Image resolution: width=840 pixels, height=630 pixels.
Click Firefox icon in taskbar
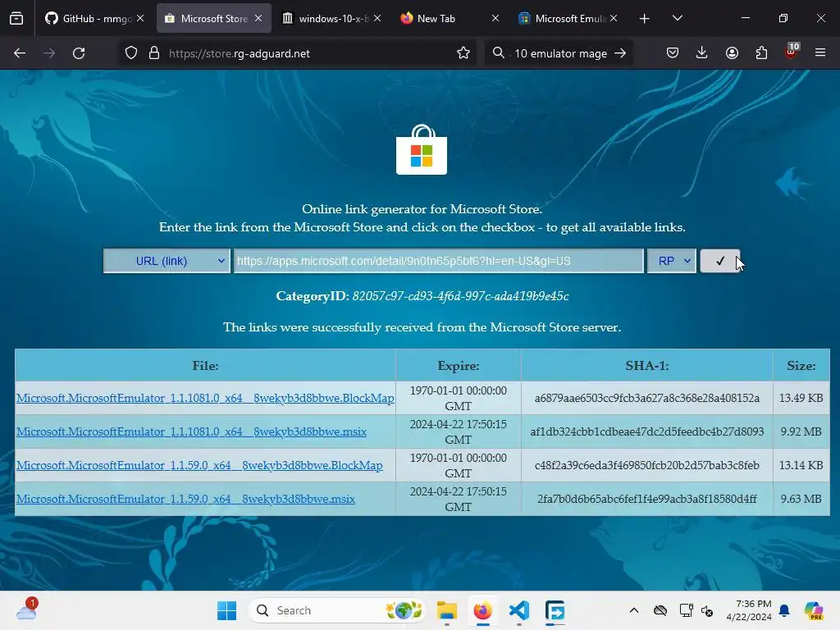tap(482, 610)
